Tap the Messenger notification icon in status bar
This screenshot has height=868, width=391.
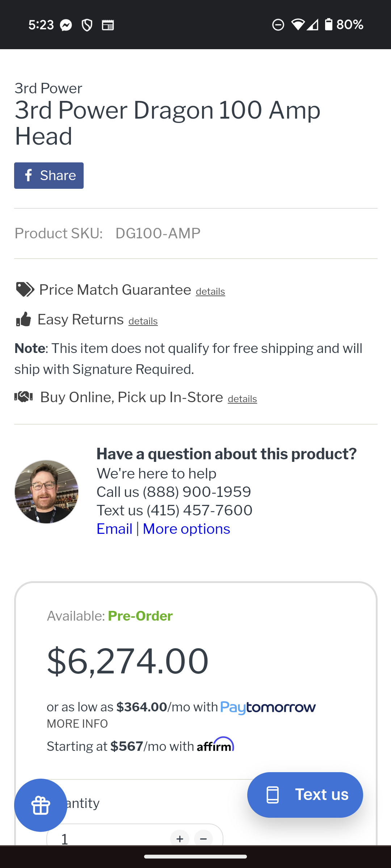point(66,25)
